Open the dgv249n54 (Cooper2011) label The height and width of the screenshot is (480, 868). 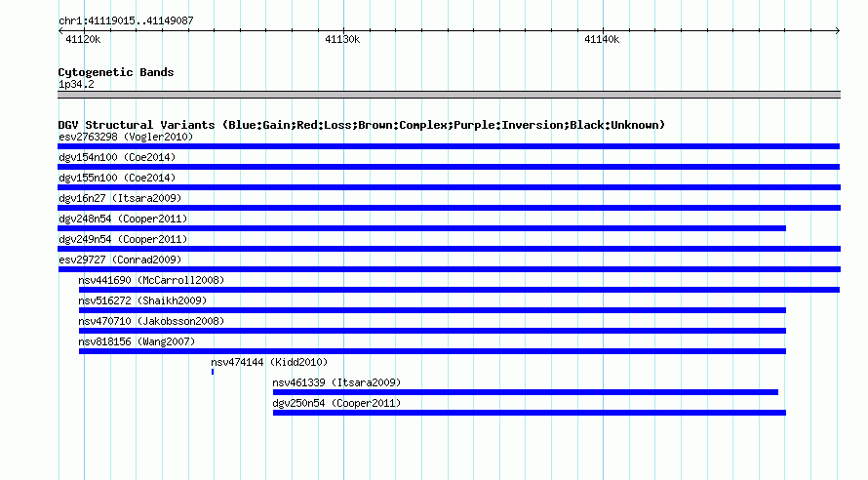[x=123, y=239]
